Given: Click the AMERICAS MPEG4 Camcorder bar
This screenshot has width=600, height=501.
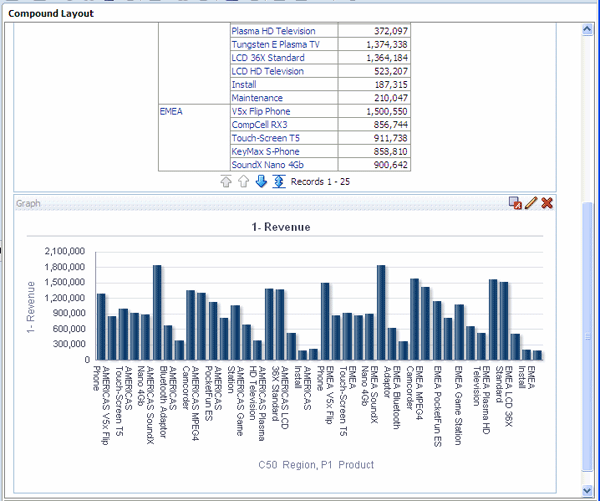Looking at the screenshot, I should [191, 325].
